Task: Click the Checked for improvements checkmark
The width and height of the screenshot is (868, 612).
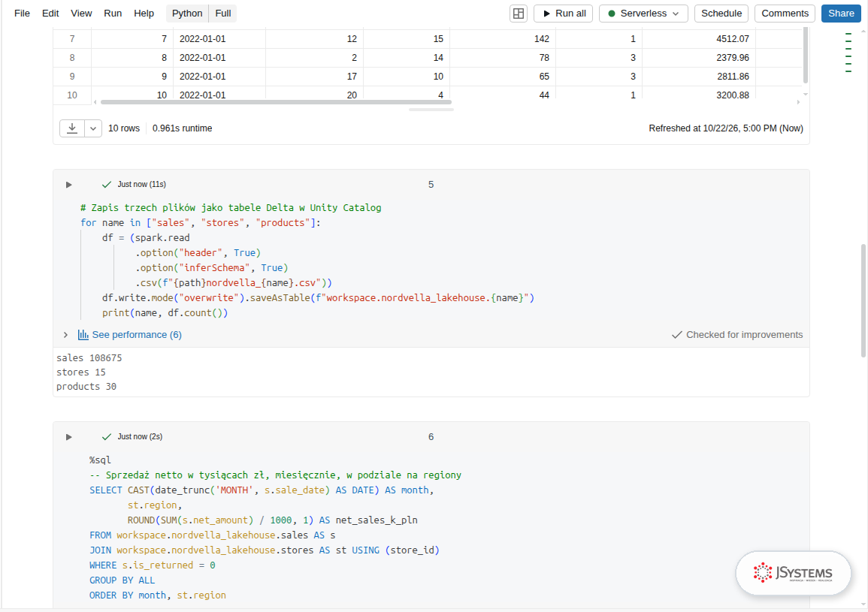Action: click(x=676, y=335)
